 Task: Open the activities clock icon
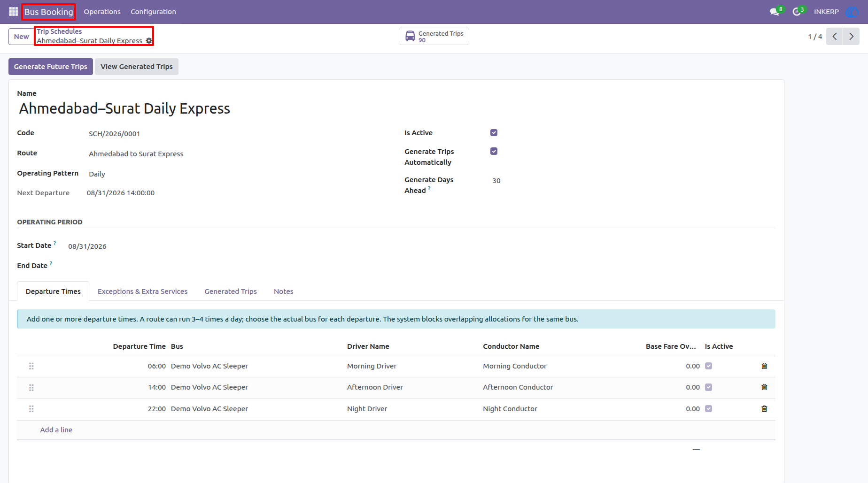(x=797, y=12)
